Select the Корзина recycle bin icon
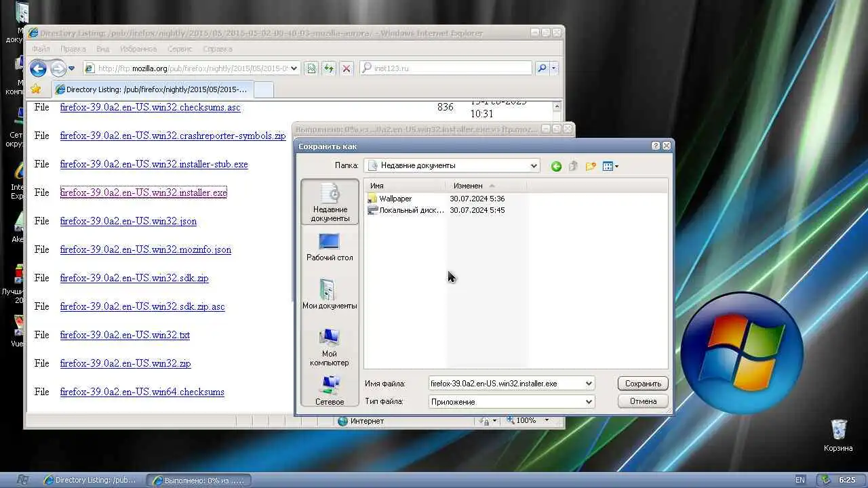The height and width of the screenshot is (488, 868). pos(838,435)
